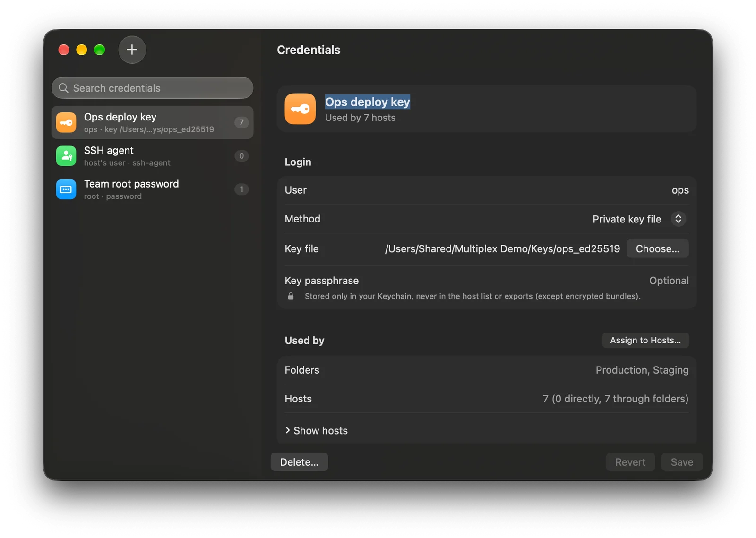
Task: Click the large orange key icon in header
Action: pos(300,109)
